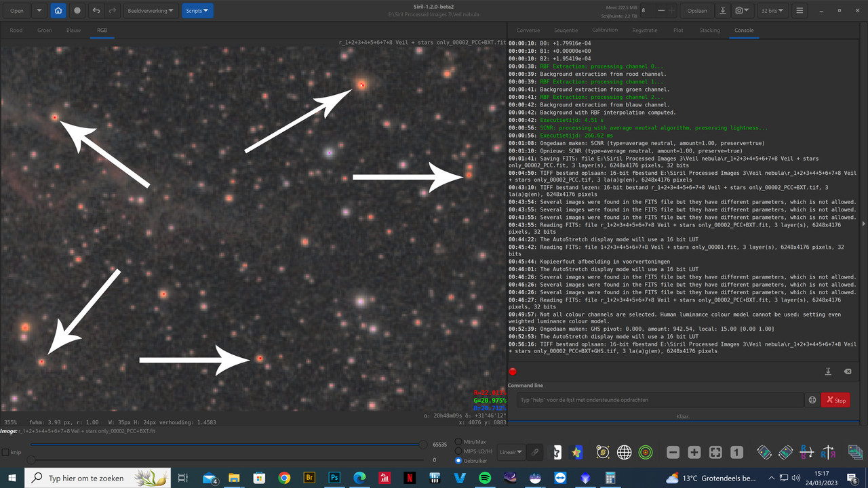
Task: Click the upper histogram cutoff slider
Action: pos(424,445)
